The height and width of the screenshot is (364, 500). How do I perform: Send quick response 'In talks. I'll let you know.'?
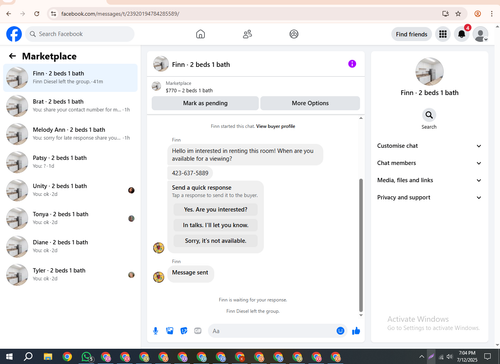tap(215, 225)
